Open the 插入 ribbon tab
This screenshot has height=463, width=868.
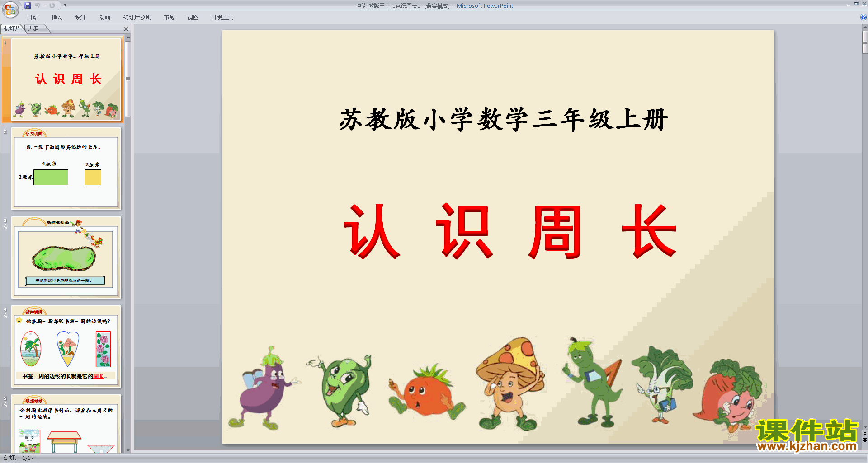57,18
